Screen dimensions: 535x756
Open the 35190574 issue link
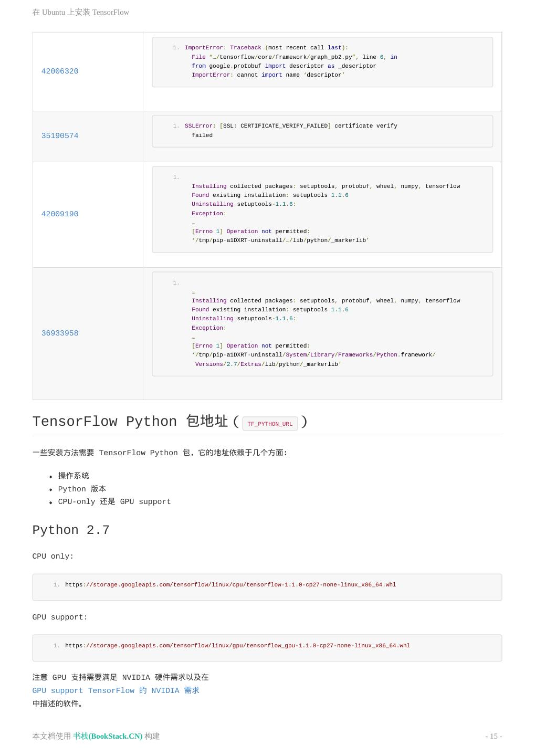click(60, 136)
